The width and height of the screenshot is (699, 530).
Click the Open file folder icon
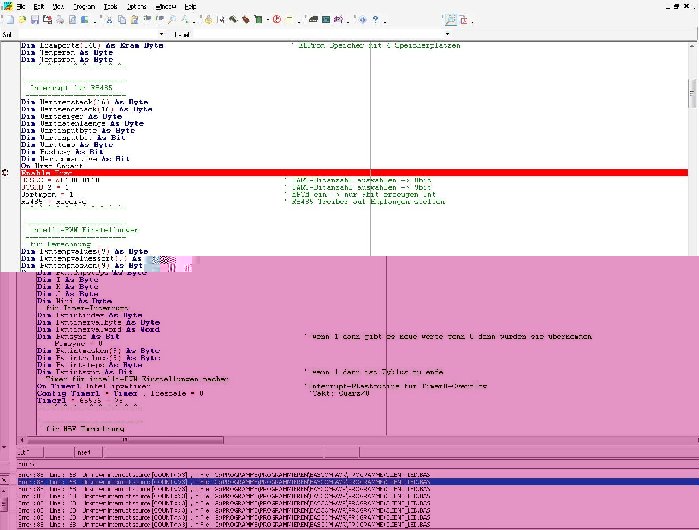[x=22, y=20]
